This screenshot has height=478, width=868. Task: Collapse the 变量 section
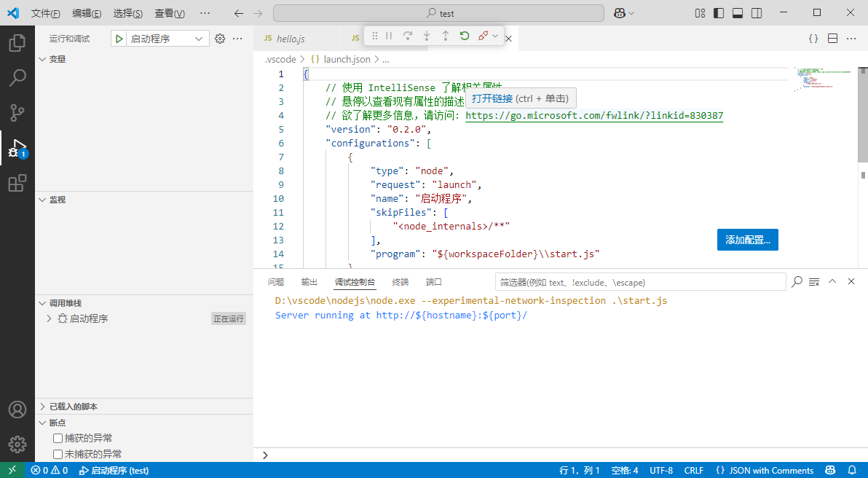pyautogui.click(x=42, y=59)
